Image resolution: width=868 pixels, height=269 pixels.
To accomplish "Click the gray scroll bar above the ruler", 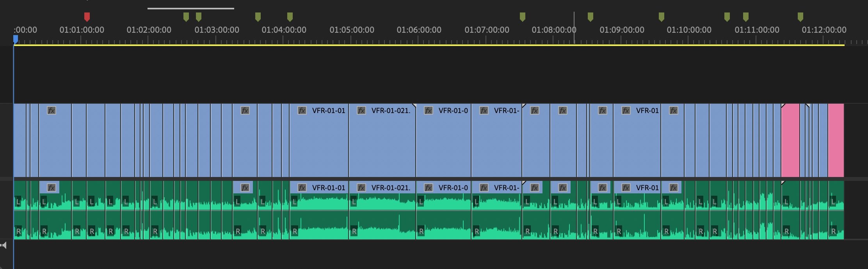I will (x=191, y=8).
